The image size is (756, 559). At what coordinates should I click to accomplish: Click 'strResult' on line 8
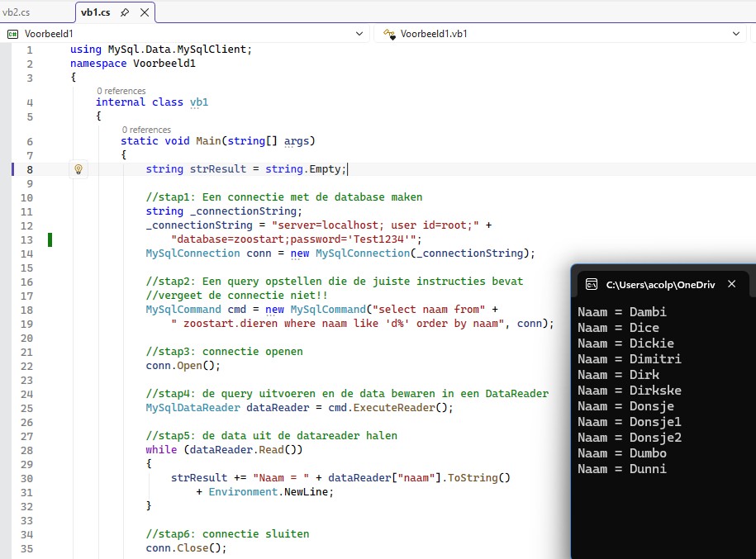(218, 169)
